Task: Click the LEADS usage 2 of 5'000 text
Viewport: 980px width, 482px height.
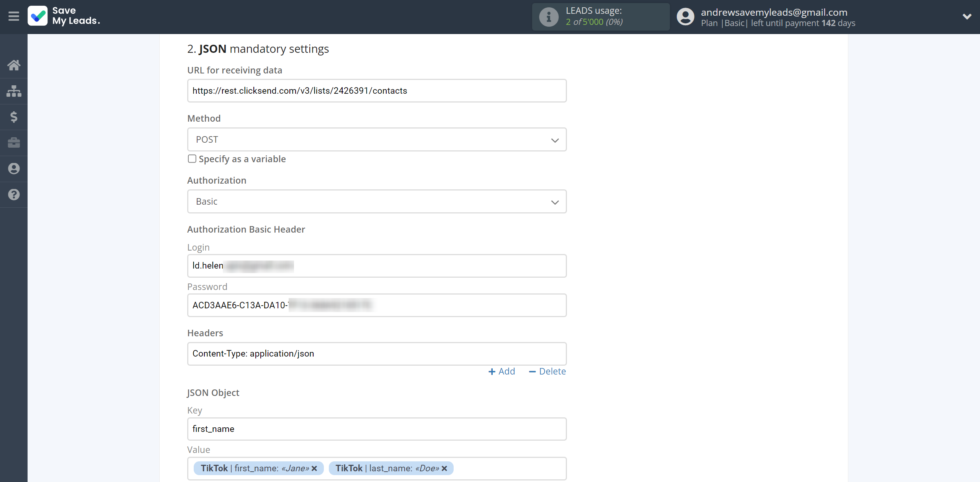Action: point(594,22)
